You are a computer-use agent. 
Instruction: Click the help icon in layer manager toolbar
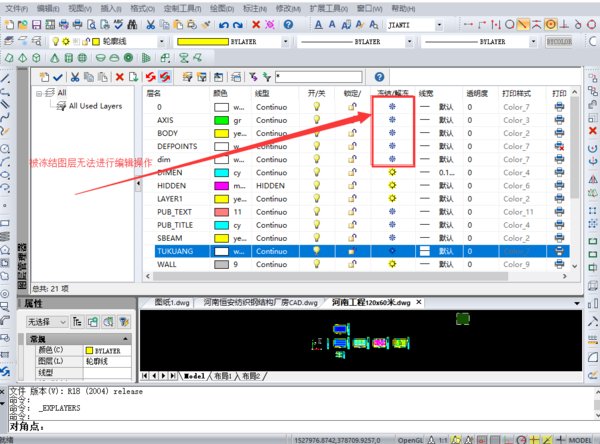pyautogui.click(x=379, y=76)
